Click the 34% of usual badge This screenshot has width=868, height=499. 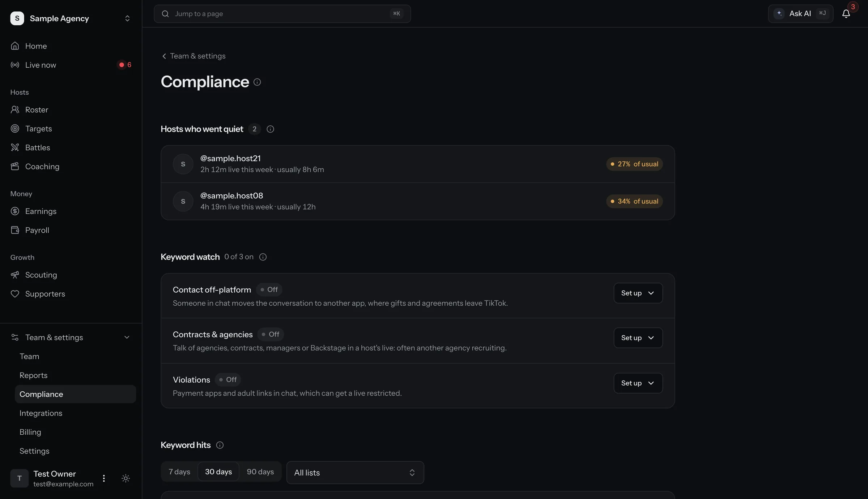click(634, 201)
